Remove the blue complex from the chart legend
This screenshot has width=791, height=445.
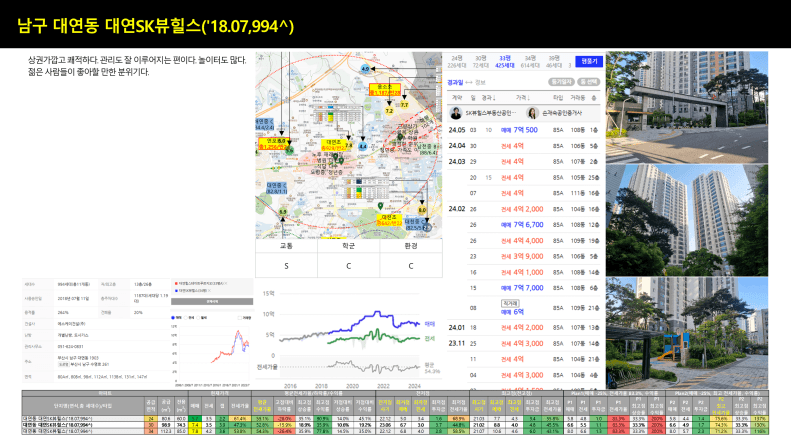point(209,291)
